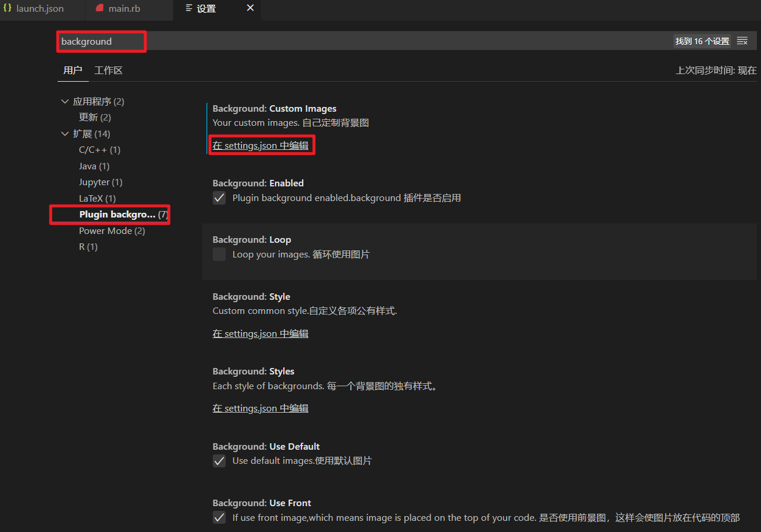This screenshot has height=532, width=761.
Task: Click the Background: Style heading
Action: pos(252,297)
